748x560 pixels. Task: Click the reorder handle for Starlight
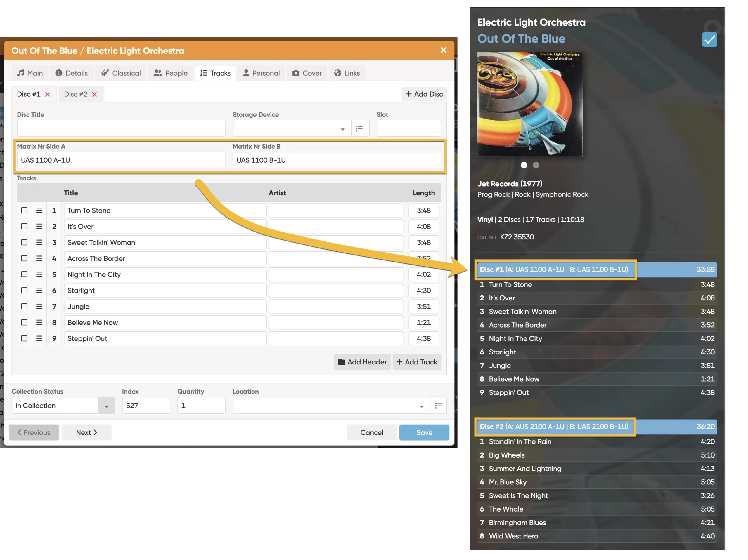click(39, 290)
